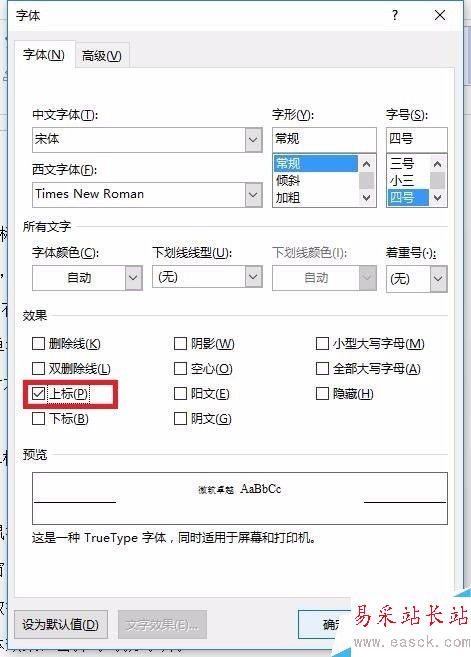Click font style list up arrow

366,164
